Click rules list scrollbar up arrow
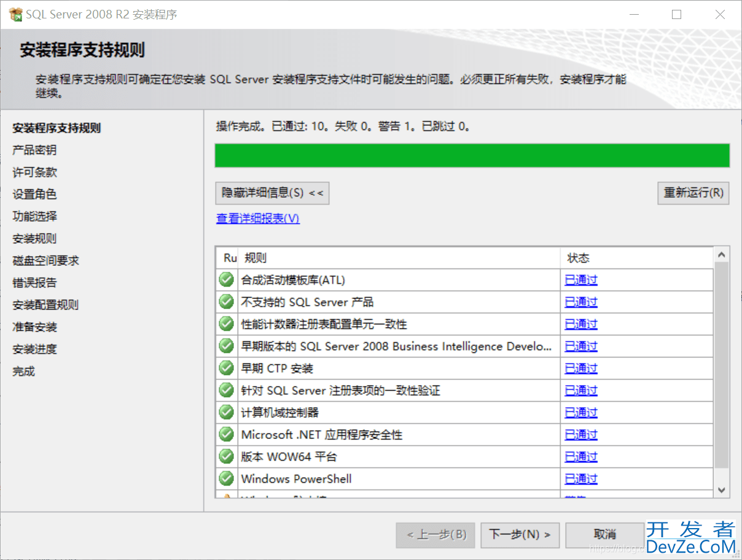 pos(722,255)
